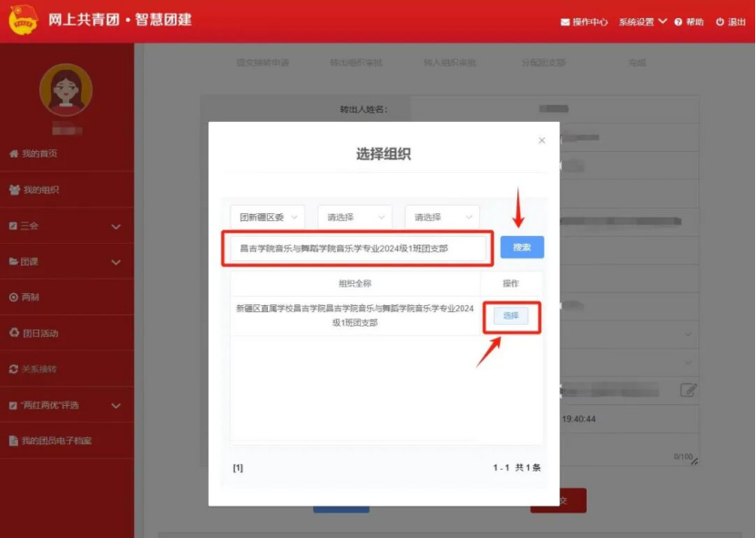Open 我的团员电子档案 in the sidebar
The height and width of the screenshot is (538, 756).
[x=55, y=442]
